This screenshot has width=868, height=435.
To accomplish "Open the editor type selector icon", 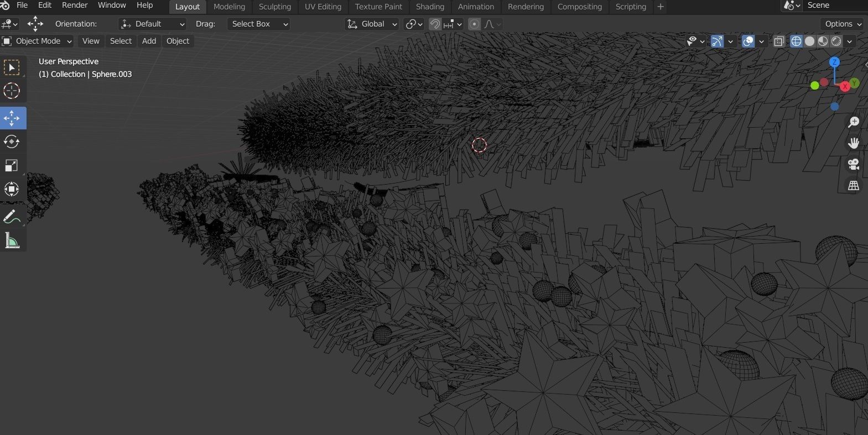I will (x=10, y=24).
